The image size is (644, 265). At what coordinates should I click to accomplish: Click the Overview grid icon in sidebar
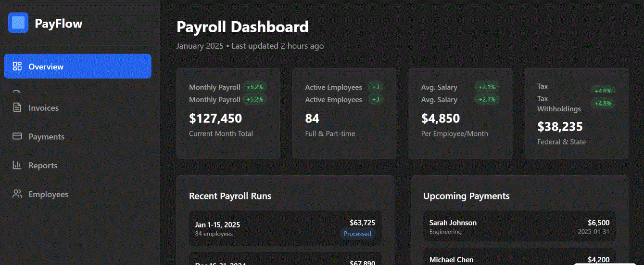click(x=17, y=66)
